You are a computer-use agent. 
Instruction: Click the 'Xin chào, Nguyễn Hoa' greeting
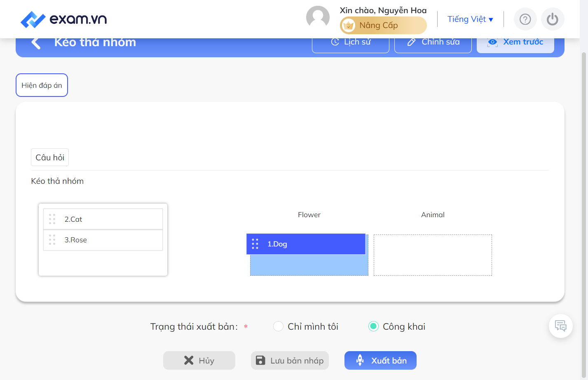click(x=383, y=10)
